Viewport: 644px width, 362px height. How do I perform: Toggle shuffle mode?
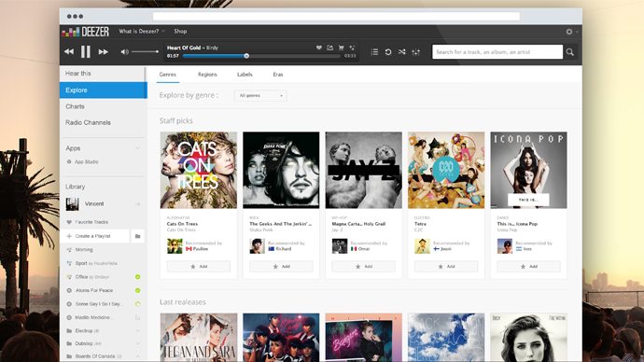click(x=401, y=52)
